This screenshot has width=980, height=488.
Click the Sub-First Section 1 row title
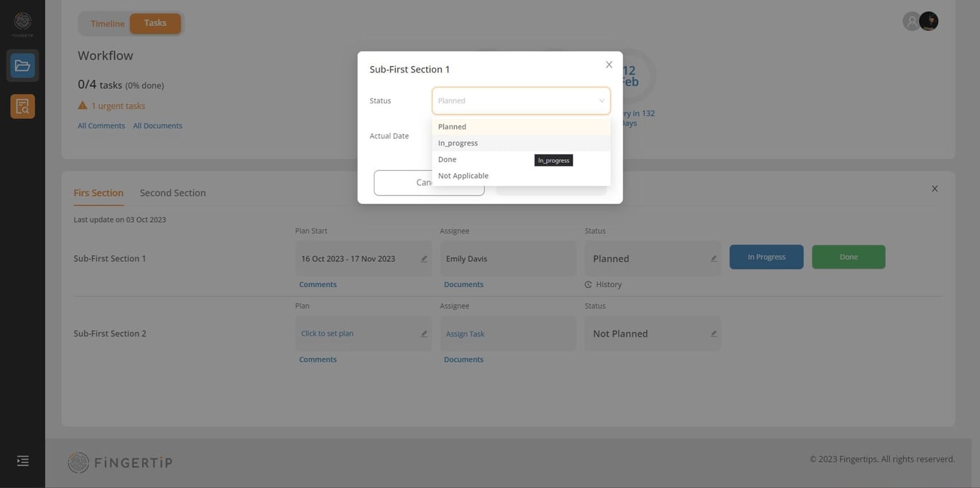(x=110, y=258)
